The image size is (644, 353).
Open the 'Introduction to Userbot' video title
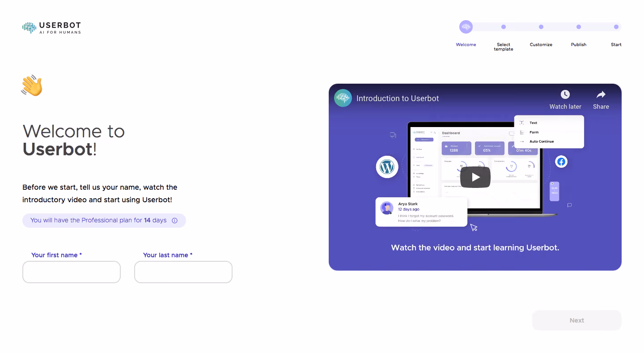(x=398, y=98)
